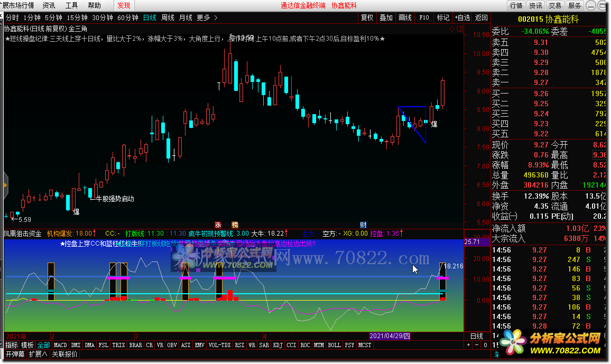Switch indicator to BRAR
The image size is (611, 364).
pyautogui.click(x=136, y=345)
